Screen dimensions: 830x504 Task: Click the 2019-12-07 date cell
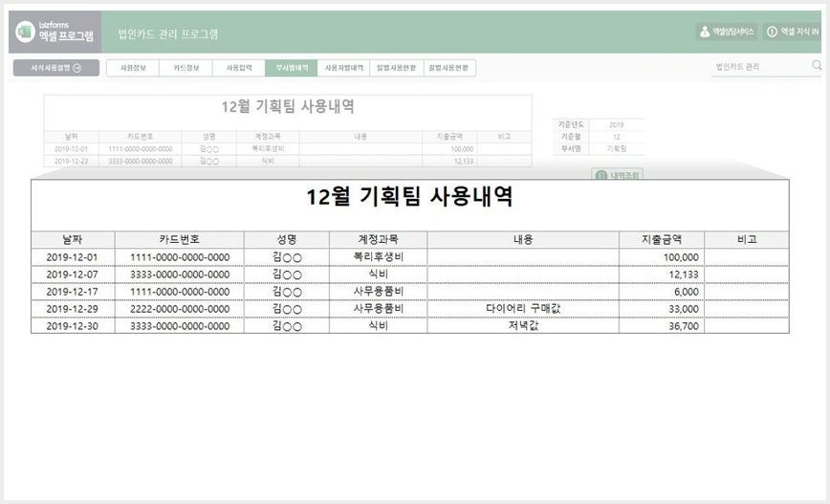pyautogui.click(x=73, y=274)
